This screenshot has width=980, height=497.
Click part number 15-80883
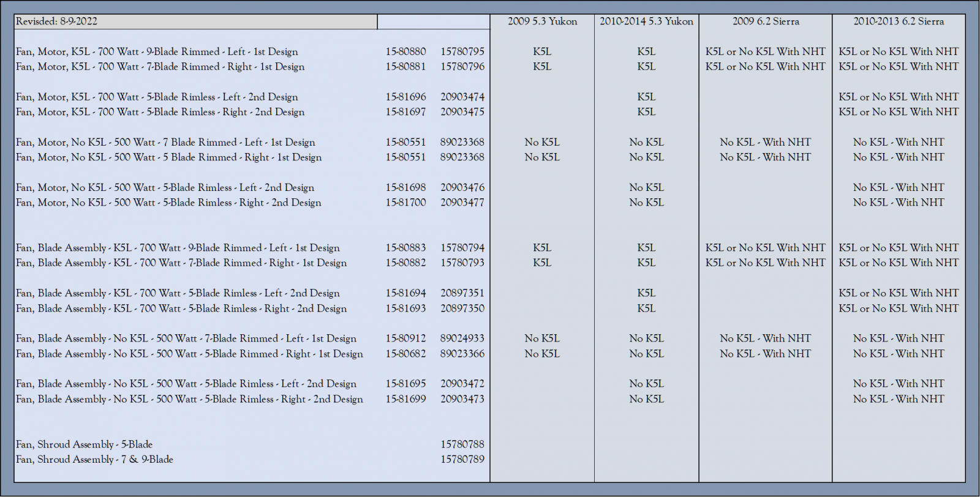[x=405, y=248]
